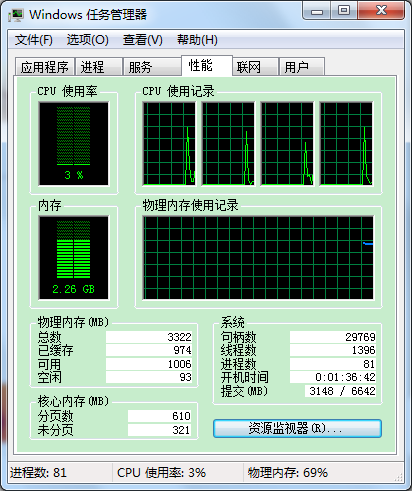Click the 提交(MB) value 3148 / 6642
The height and width of the screenshot is (491, 412).
pos(341,391)
